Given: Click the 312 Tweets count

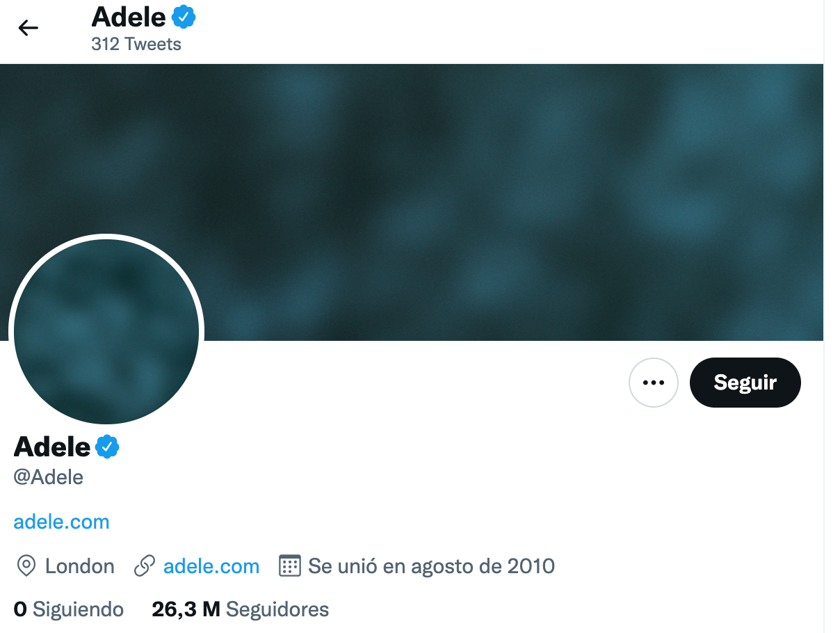Looking at the screenshot, I should click(136, 45).
